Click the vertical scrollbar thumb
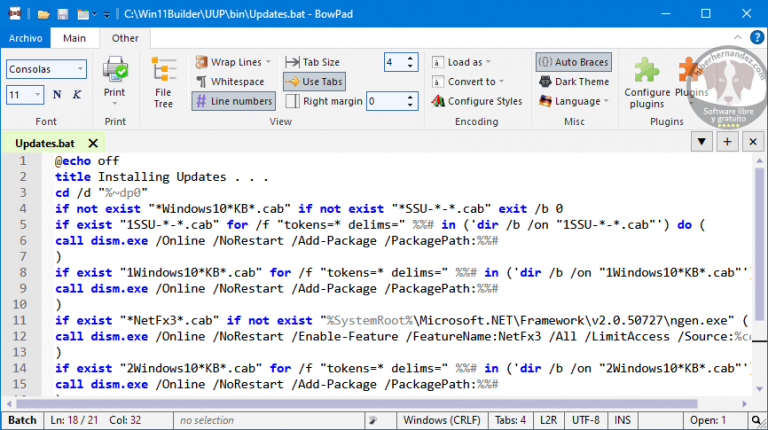 click(x=759, y=244)
